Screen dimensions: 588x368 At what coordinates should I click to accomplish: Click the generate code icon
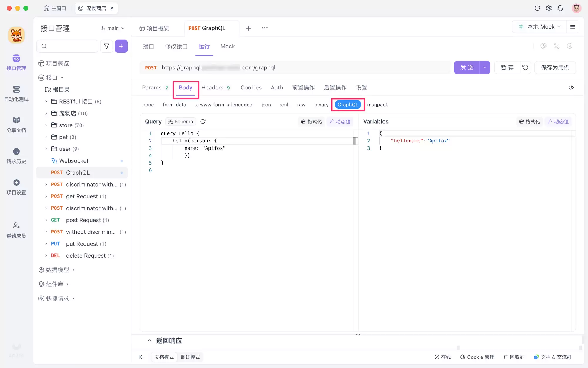[571, 87]
